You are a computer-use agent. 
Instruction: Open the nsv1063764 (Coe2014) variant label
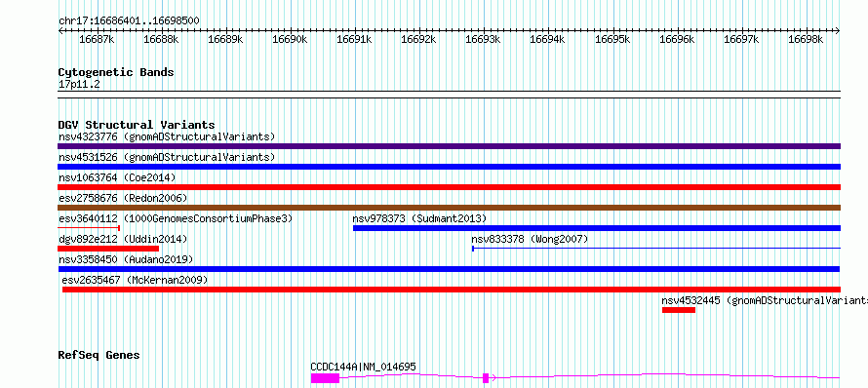[117, 177]
